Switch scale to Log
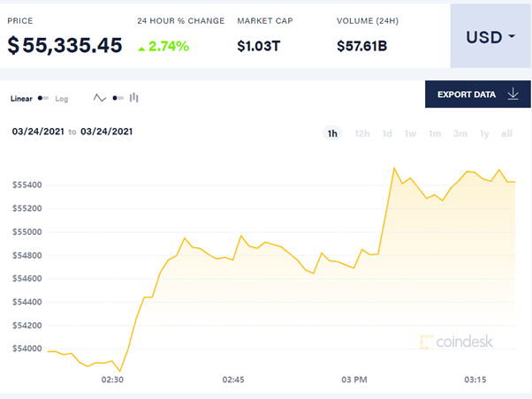Viewport: 532px width, 399px height. pyautogui.click(x=62, y=99)
